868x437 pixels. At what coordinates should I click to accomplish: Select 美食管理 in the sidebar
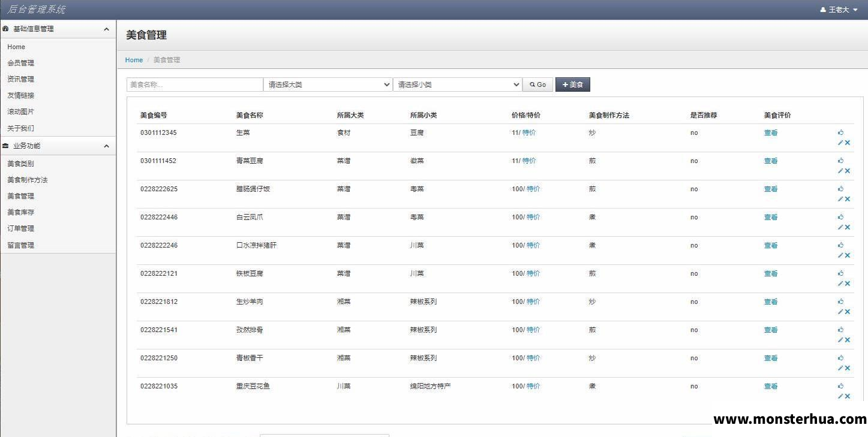(21, 196)
